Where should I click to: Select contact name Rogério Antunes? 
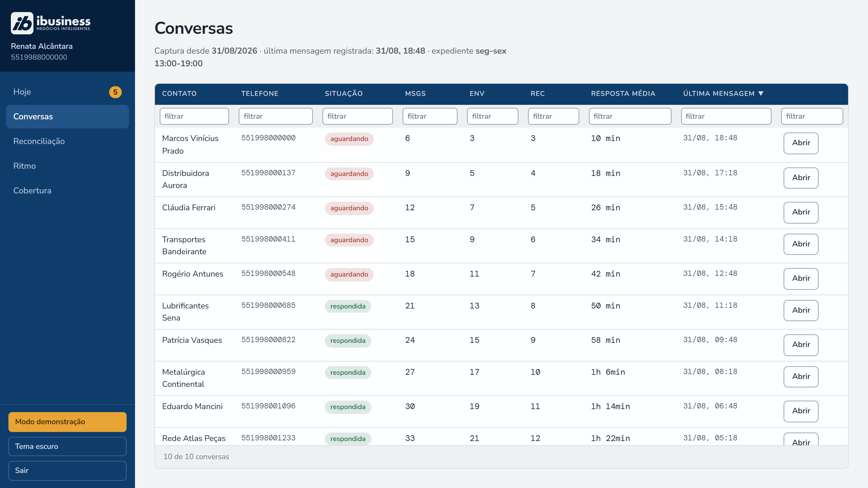pyautogui.click(x=193, y=274)
